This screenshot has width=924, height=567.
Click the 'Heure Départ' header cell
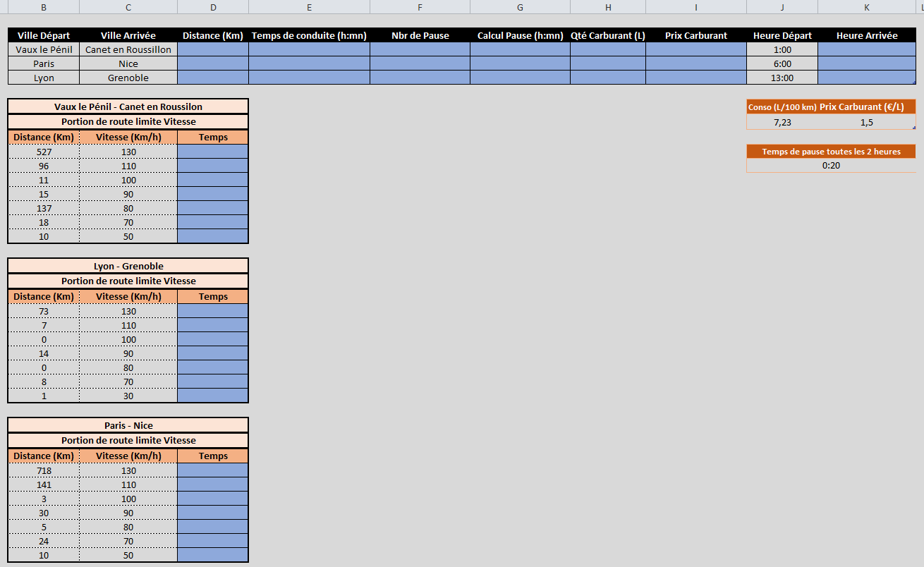point(782,35)
